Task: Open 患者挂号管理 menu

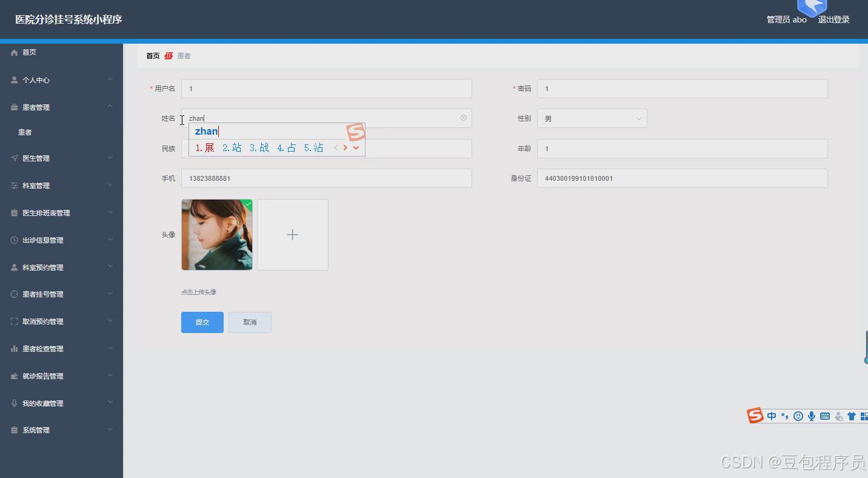Action: 61,294
